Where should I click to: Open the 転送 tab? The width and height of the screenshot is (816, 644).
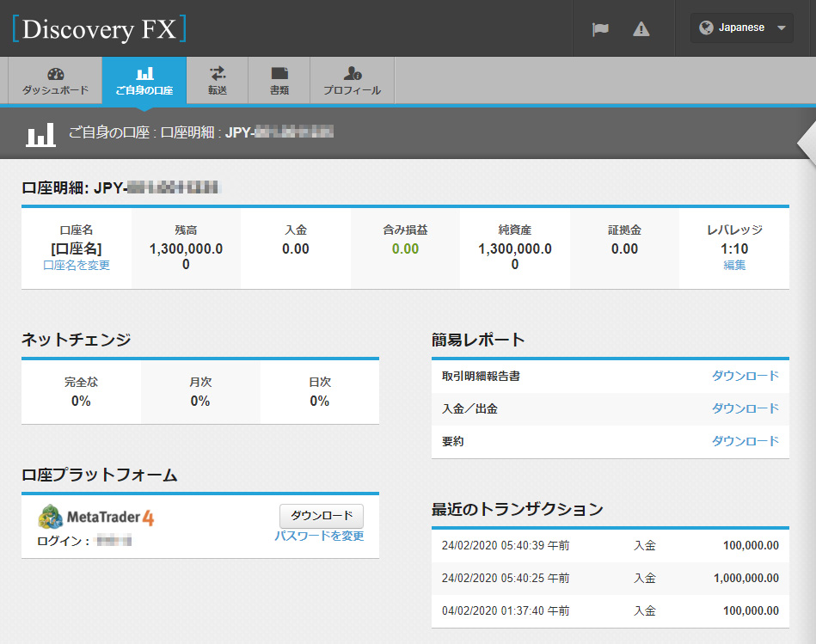(x=218, y=80)
